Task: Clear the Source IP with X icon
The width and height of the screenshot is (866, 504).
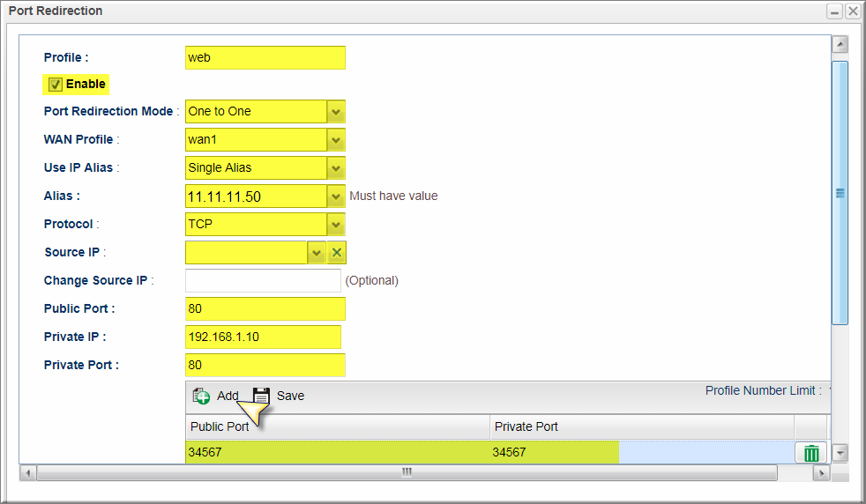Action: pyautogui.click(x=337, y=253)
